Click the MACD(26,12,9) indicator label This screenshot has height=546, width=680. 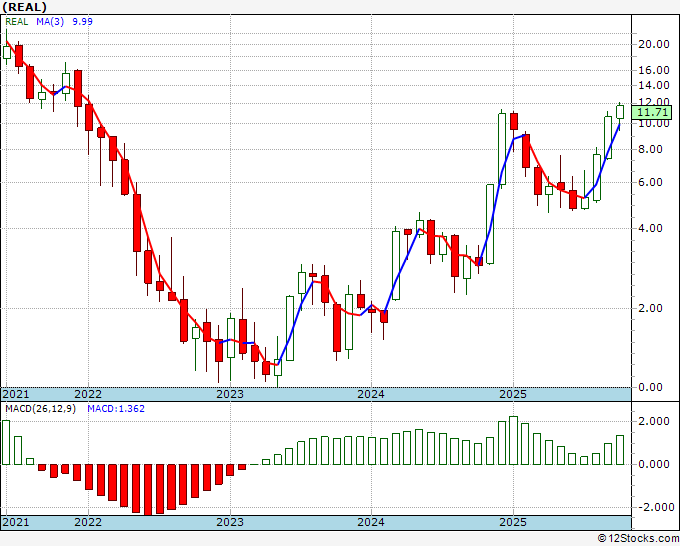tap(41, 409)
